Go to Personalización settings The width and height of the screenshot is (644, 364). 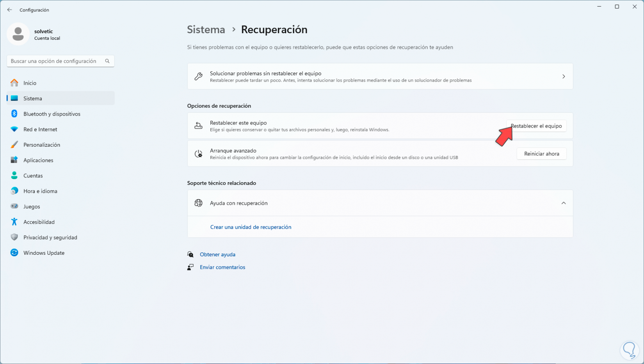(x=42, y=144)
